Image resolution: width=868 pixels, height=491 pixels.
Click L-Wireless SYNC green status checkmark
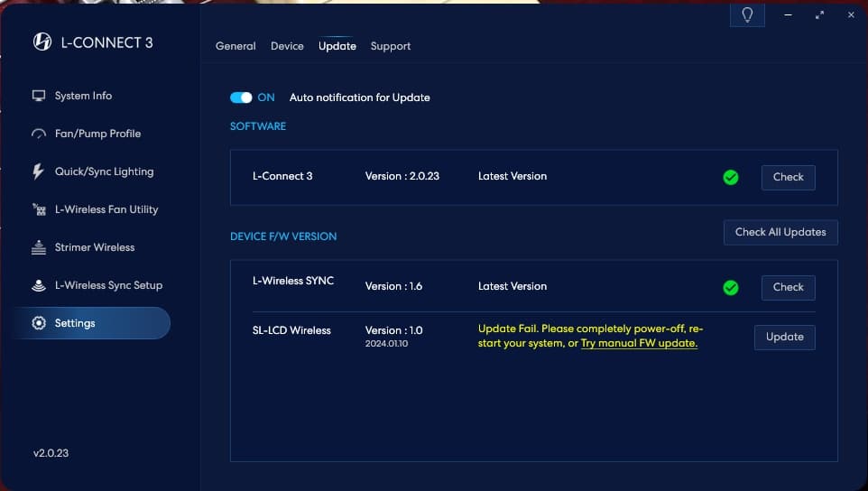tap(731, 287)
